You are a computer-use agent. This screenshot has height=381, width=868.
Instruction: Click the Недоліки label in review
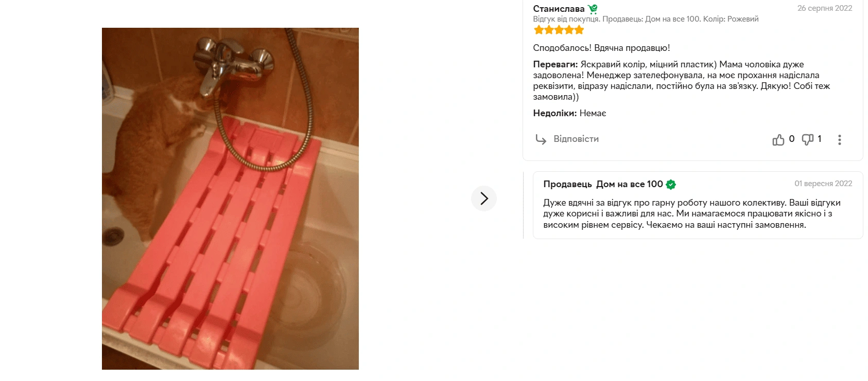coord(555,113)
